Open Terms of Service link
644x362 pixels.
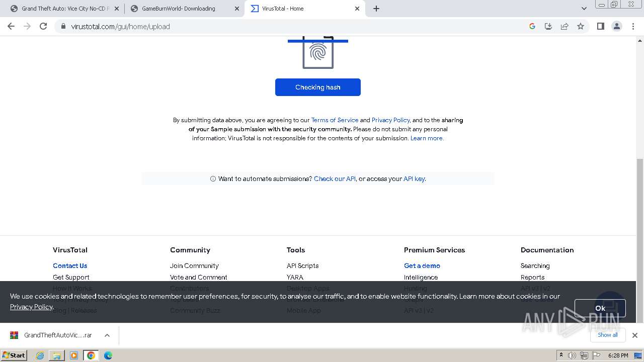click(335, 120)
